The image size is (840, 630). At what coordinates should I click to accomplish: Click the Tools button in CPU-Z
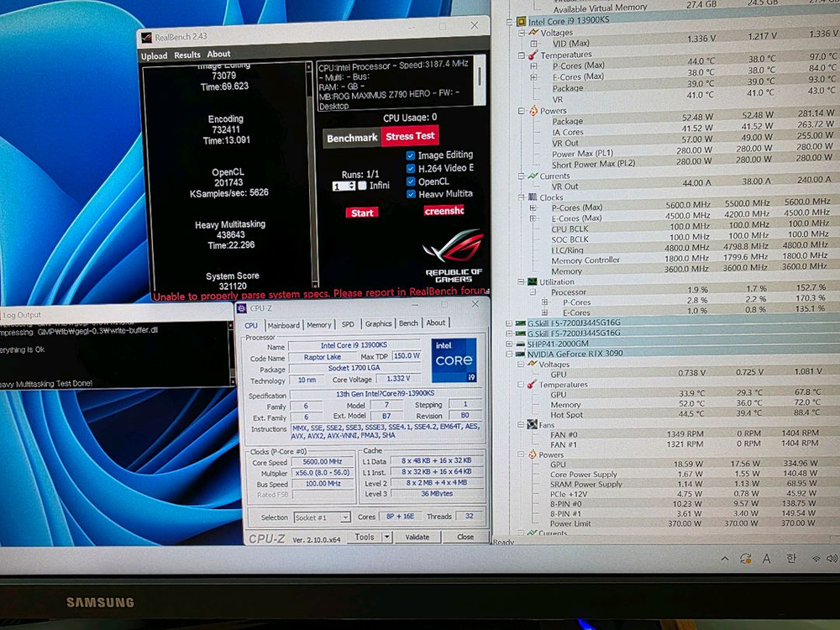coord(365,537)
